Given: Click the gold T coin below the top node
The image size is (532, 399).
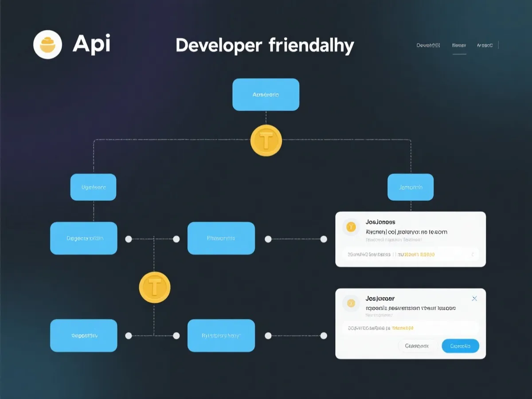Looking at the screenshot, I should 266,141.
